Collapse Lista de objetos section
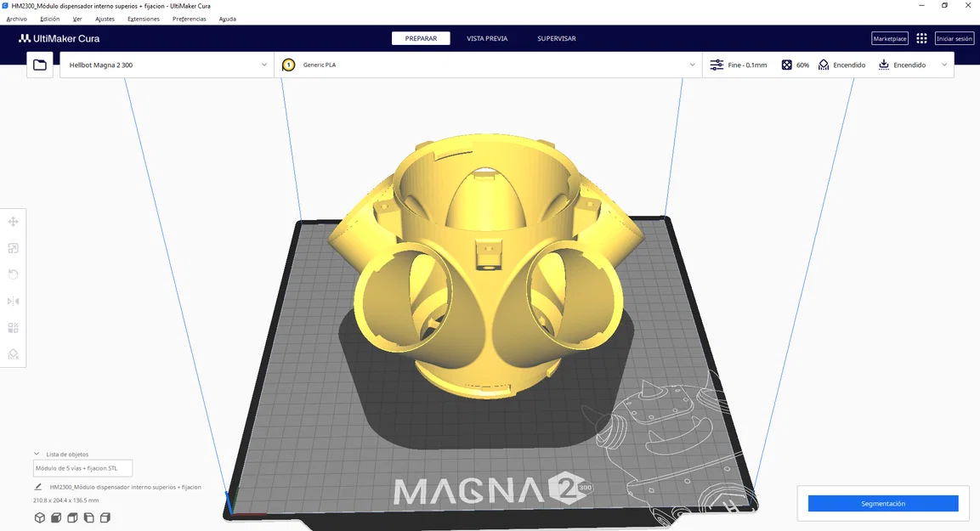The image size is (980, 531). (37, 455)
